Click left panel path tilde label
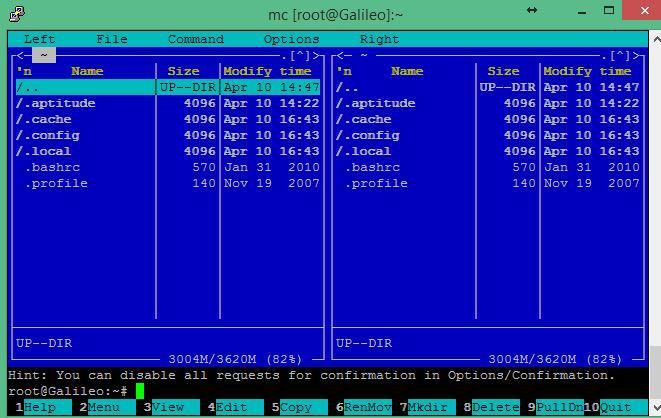 tap(44, 55)
